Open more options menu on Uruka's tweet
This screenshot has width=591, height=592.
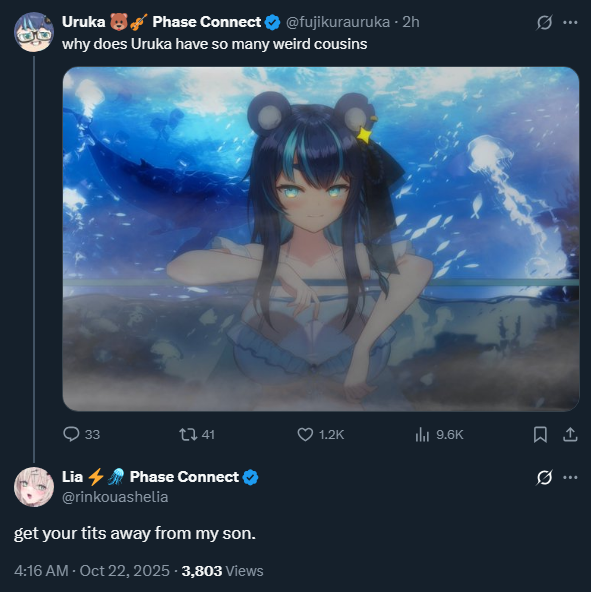(x=570, y=23)
